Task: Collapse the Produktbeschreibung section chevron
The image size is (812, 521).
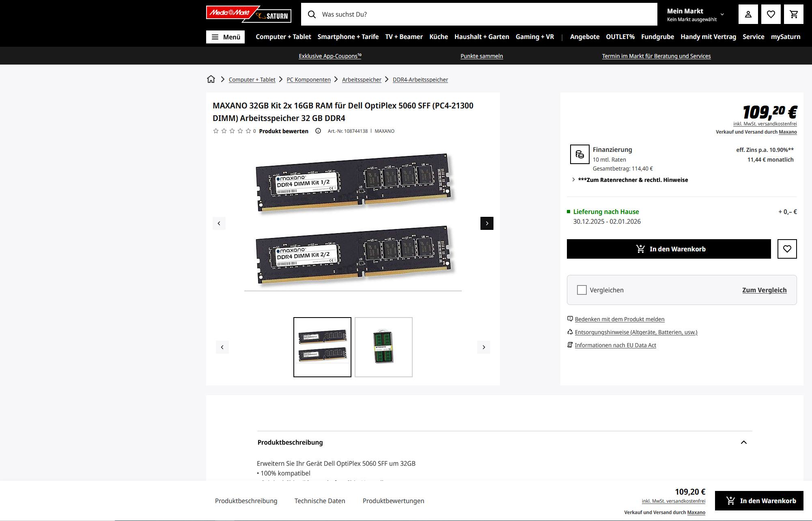Action: (744, 442)
